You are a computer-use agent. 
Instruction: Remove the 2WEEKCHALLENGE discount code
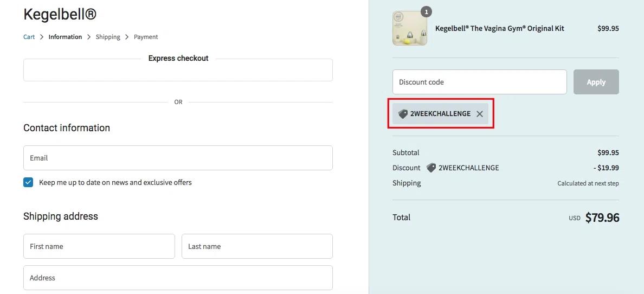pyautogui.click(x=479, y=114)
